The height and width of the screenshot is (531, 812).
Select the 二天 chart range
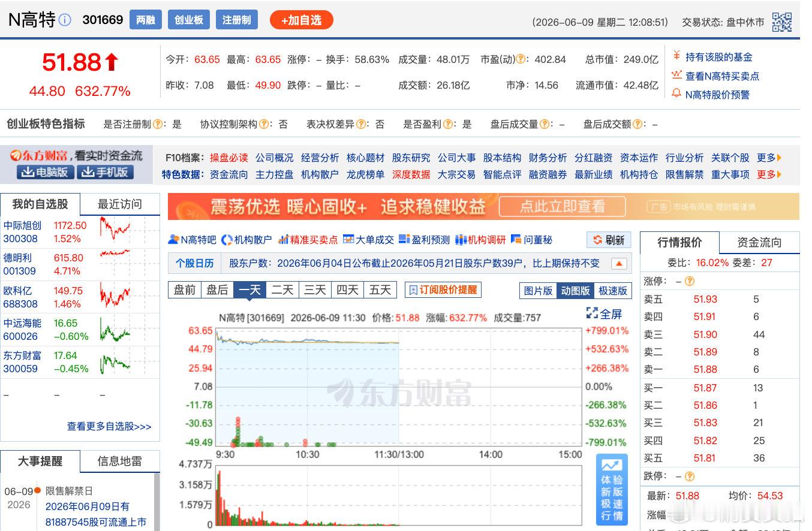pos(282,290)
